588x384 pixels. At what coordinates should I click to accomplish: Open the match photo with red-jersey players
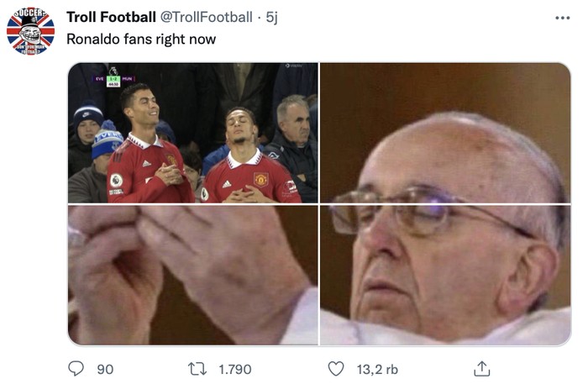coord(192,133)
